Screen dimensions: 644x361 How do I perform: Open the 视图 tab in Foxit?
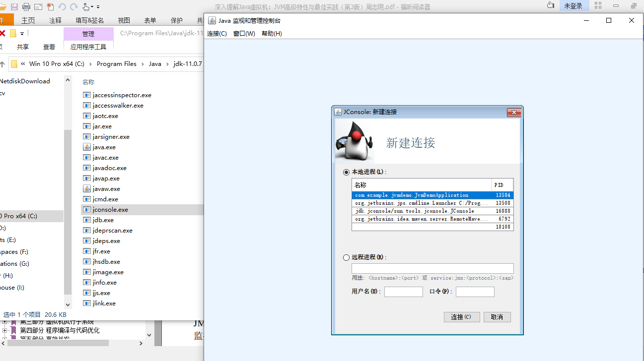124,20
